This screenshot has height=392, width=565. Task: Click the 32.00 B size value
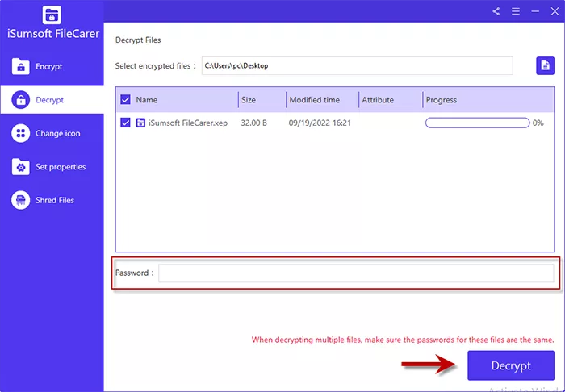tap(254, 123)
